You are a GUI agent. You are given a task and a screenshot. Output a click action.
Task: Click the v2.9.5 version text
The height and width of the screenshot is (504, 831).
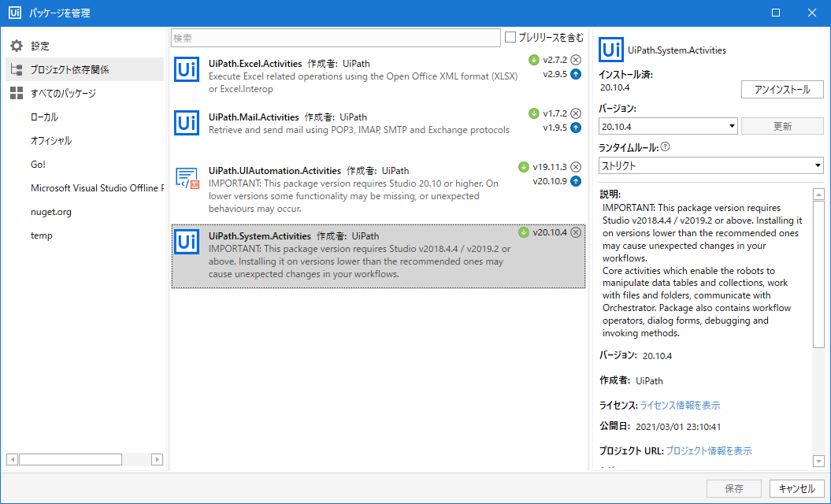click(x=555, y=74)
